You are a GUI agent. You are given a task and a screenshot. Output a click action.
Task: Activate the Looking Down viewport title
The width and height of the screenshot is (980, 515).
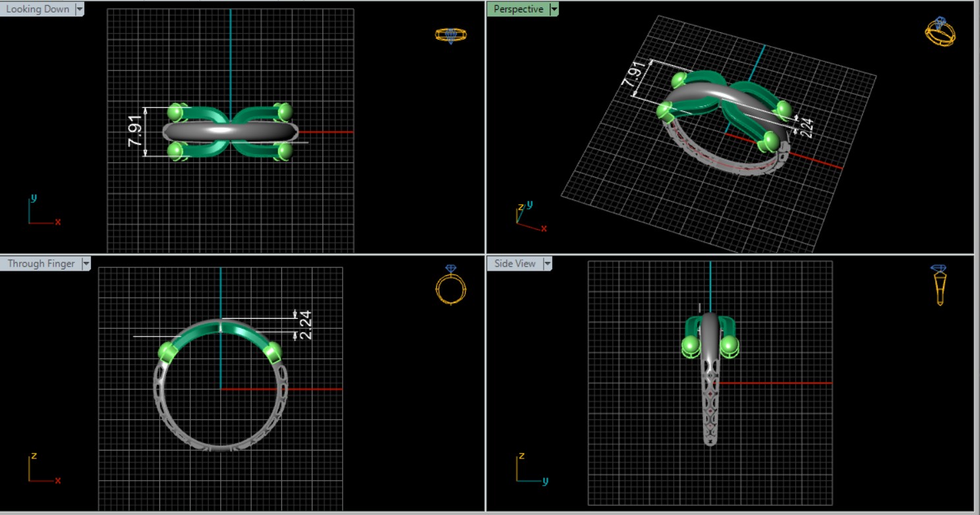click(37, 9)
